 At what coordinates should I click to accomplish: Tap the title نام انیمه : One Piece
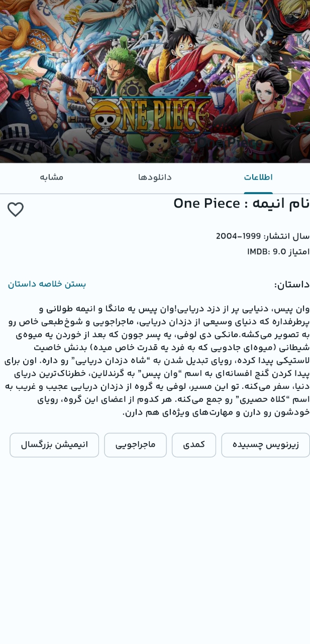(x=241, y=204)
